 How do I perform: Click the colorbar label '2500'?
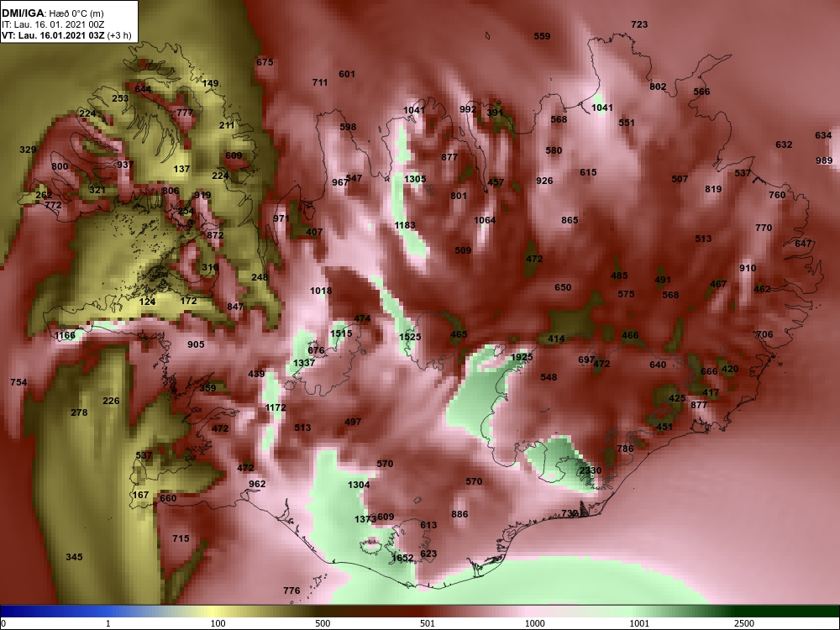744,623
